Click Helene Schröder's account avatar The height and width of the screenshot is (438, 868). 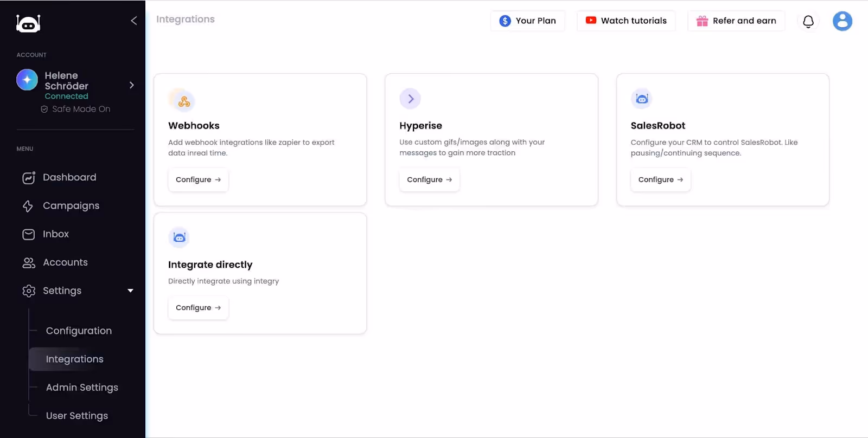pos(27,80)
